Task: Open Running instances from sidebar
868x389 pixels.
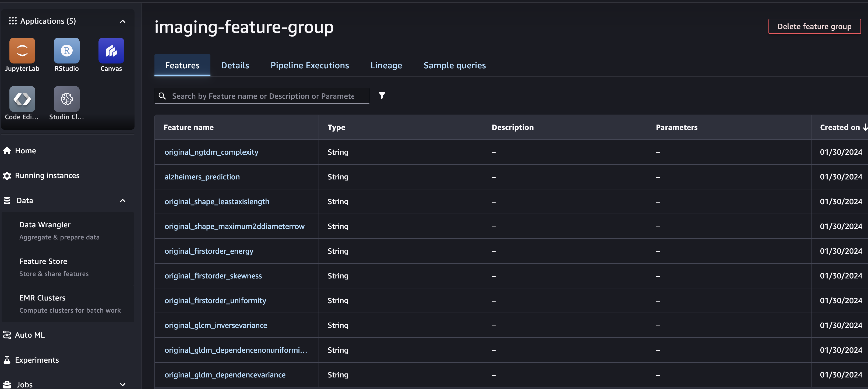Action: (47, 175)
